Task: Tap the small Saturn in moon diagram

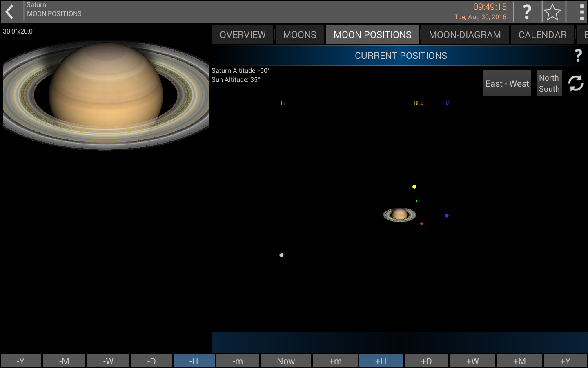Action: 400,214
